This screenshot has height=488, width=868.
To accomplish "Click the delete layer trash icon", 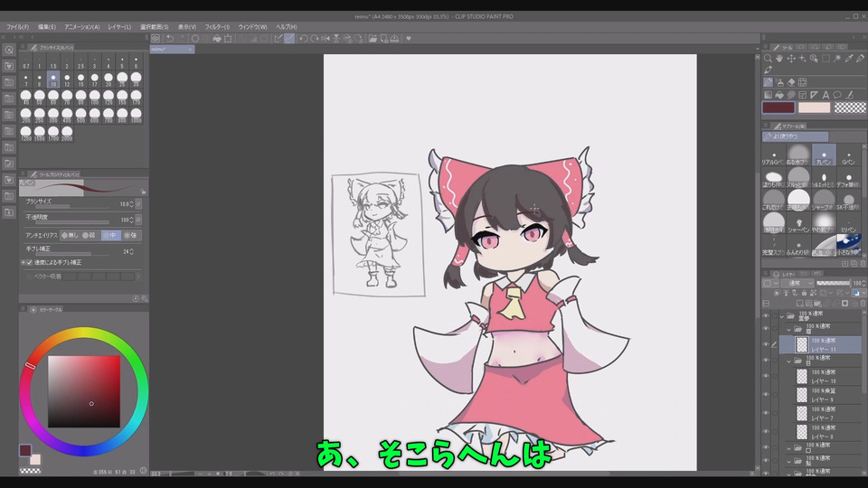I will pyautogui.click(x=863, y=304).
